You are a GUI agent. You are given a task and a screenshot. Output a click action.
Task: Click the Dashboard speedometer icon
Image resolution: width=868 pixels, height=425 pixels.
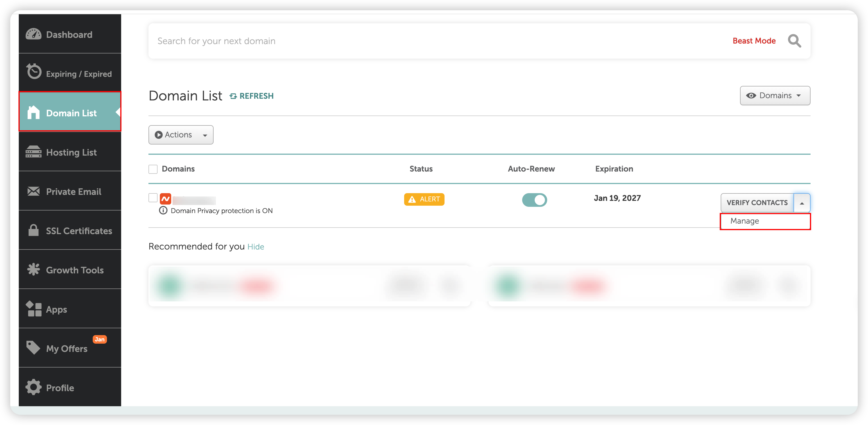coord(33,34)
